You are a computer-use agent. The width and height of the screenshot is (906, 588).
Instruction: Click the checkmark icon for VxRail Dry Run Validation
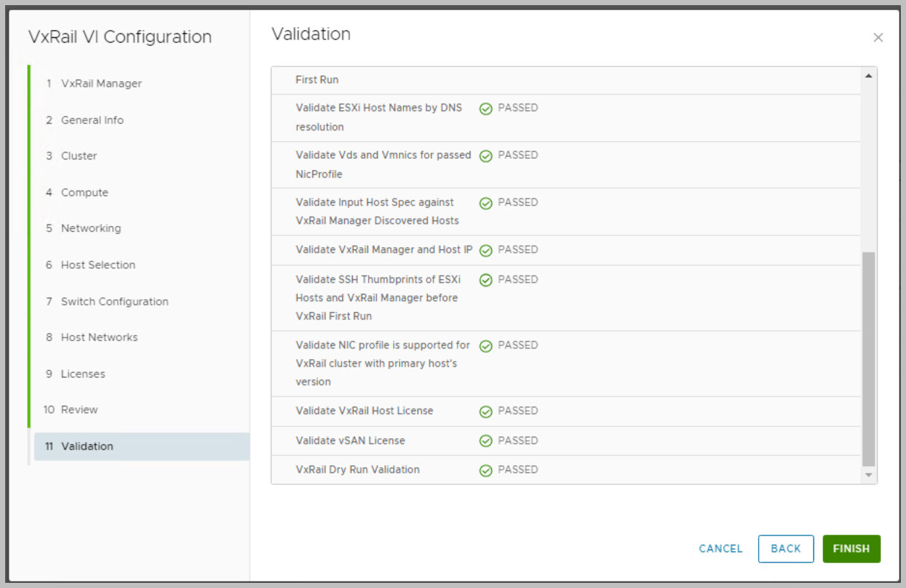tap(486, 470)
